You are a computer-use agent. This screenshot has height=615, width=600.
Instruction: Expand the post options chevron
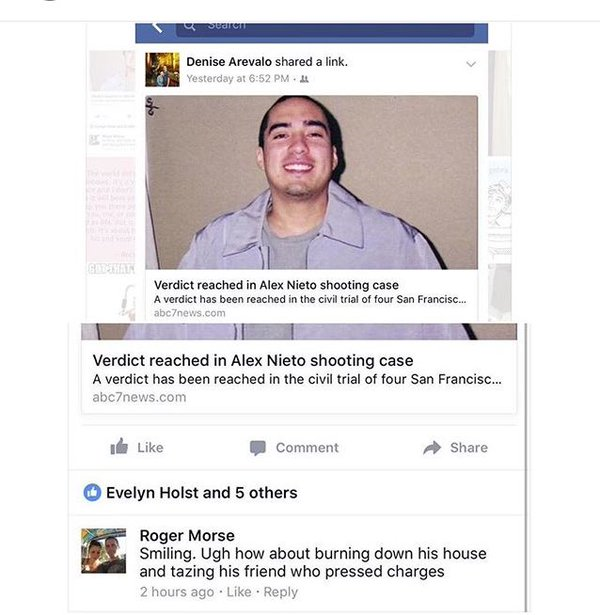click(x=471, y=64)
